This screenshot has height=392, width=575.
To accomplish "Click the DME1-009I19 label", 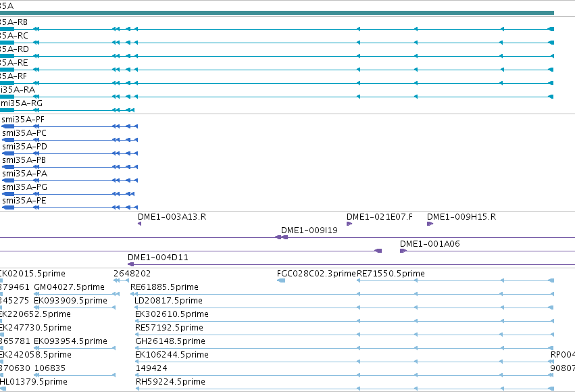I will point(309,230).
